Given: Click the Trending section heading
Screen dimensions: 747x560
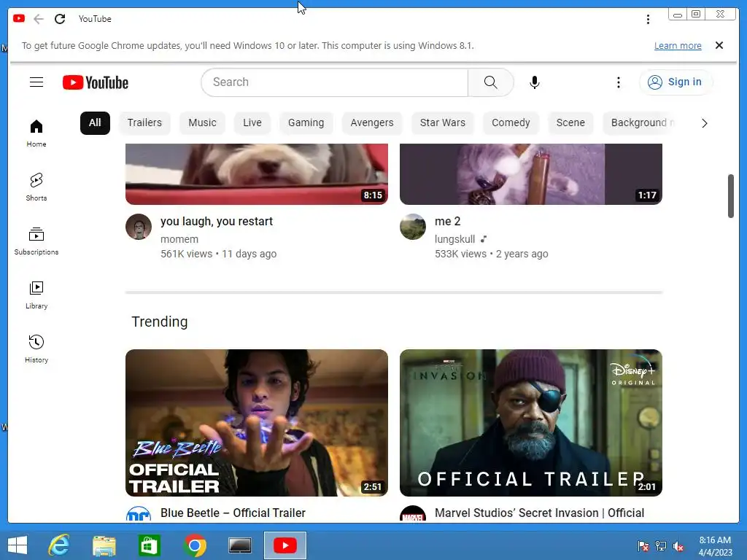Looking at the screenshot, I should pyautogui.click(x=160, y=322).
